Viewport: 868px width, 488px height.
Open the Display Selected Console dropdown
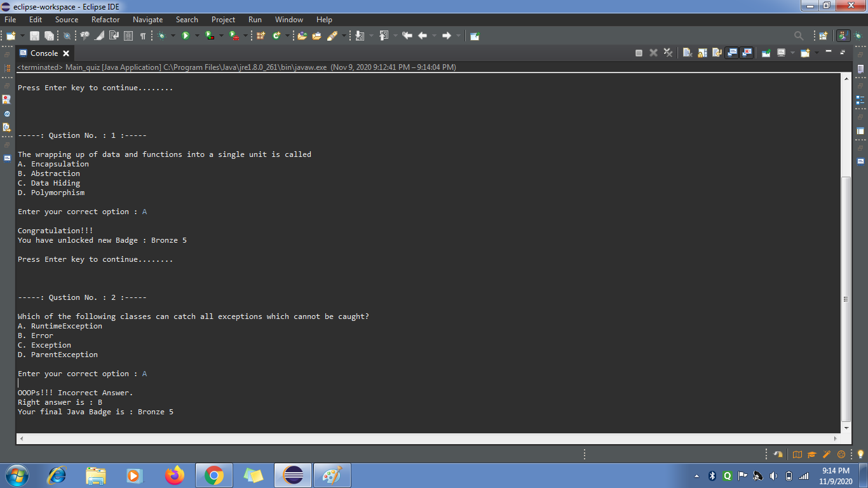click(792, 53)
